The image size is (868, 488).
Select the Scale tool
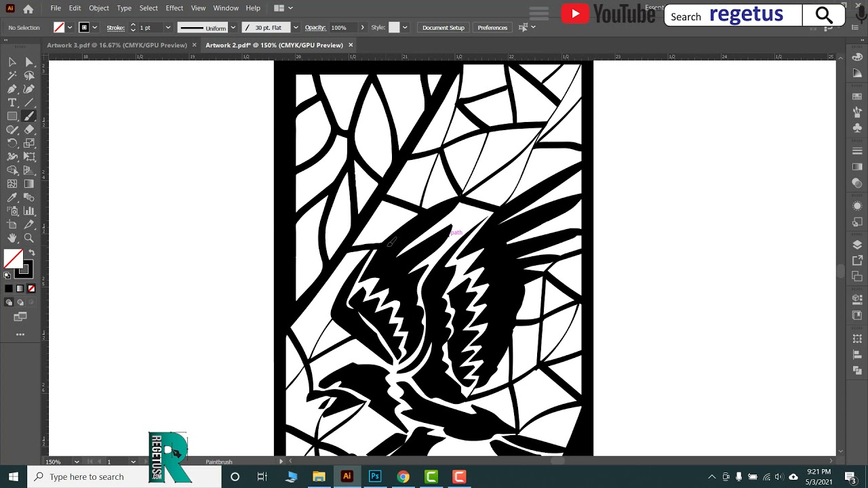coord(29,144)
